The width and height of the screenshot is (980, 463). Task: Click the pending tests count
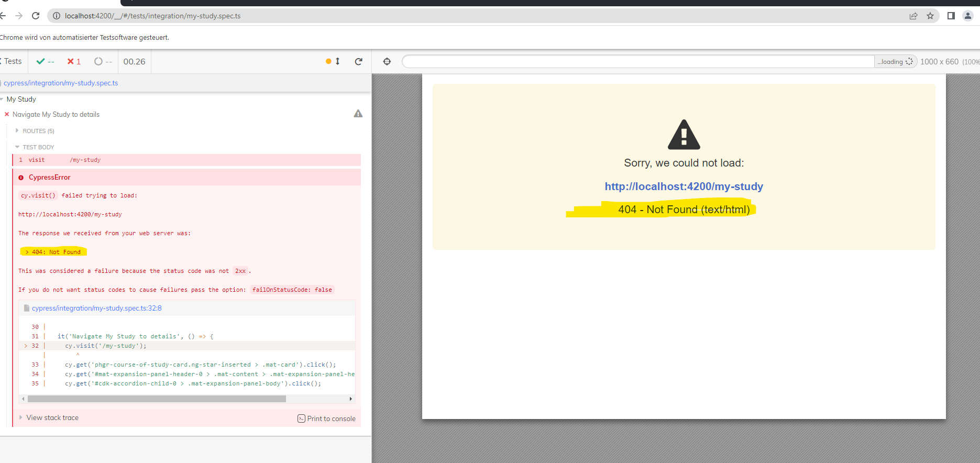(x=103, y=61)
